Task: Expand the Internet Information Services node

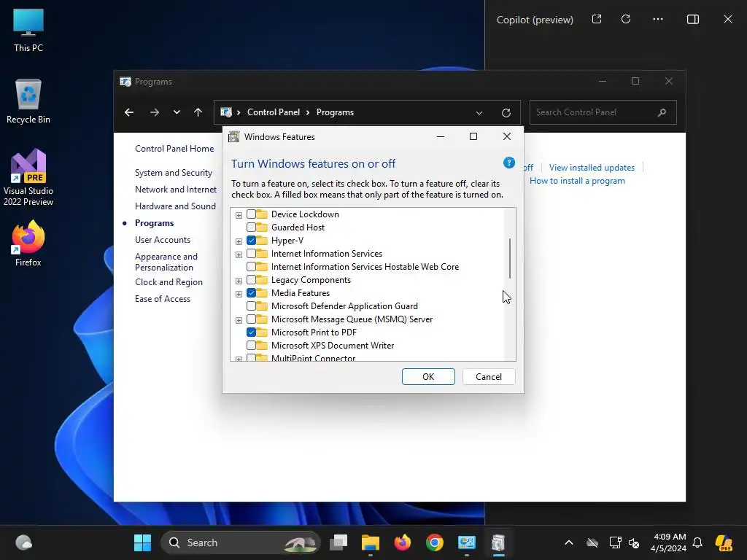Action: point(239,254)
